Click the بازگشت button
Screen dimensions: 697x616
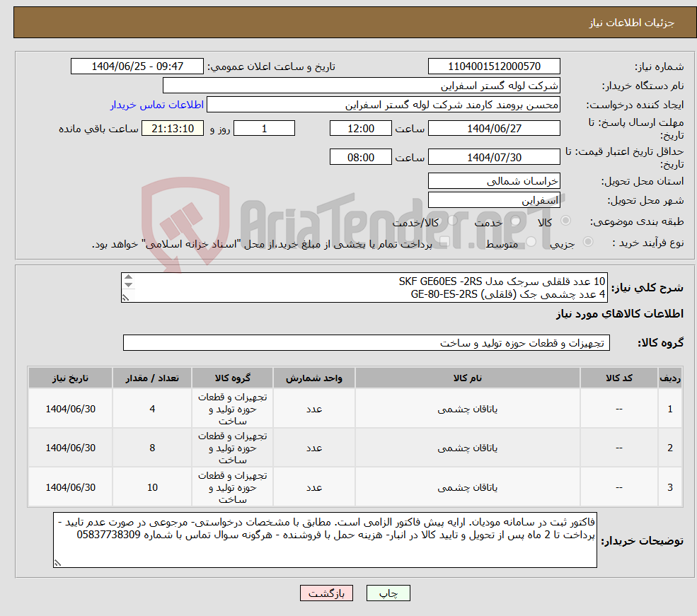326,593
